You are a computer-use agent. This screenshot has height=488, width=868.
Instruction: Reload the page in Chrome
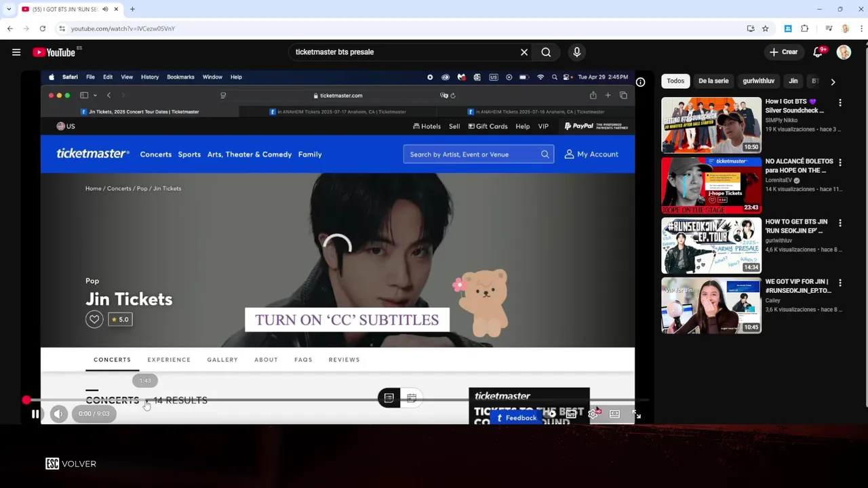coord(43,28)
